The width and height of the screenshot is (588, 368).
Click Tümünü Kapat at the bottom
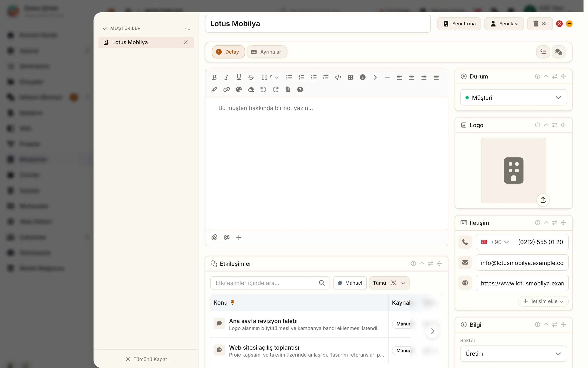tap(146, 359)
